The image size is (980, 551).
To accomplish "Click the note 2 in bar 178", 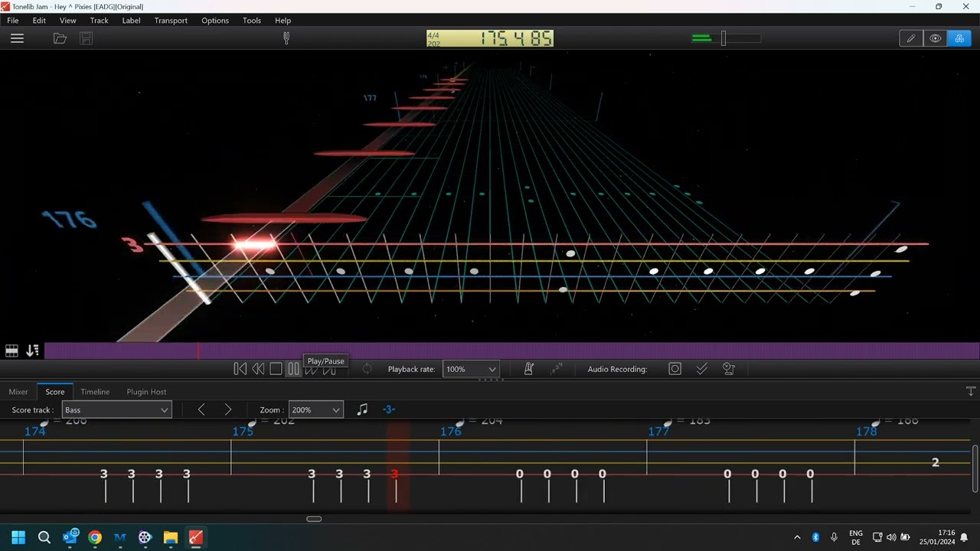I will point(935,462).
